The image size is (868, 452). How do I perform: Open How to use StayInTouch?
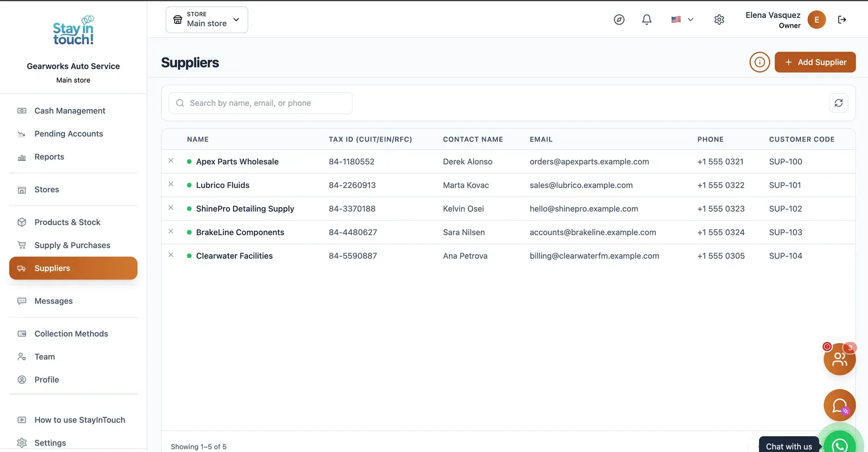(73, 420)
